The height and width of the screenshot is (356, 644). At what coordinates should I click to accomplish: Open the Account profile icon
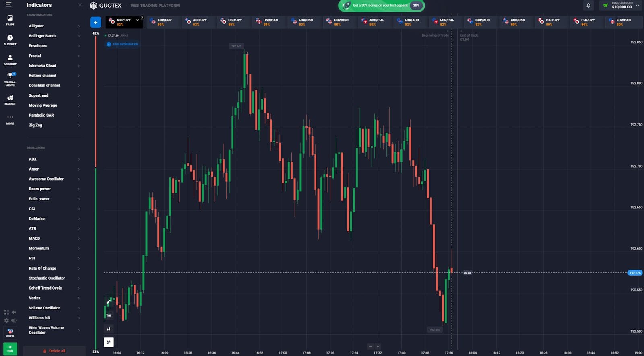(x=10, y=60)
